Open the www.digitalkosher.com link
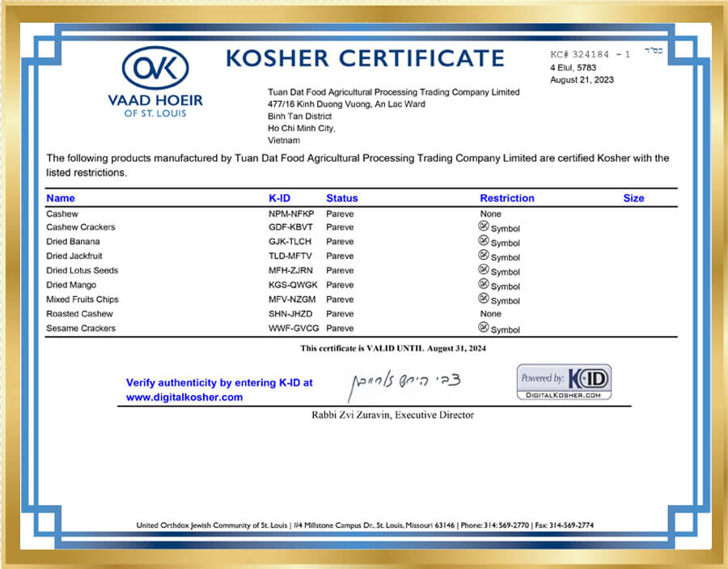This screenshot has height=569, width=728. (x=184, y=397)
